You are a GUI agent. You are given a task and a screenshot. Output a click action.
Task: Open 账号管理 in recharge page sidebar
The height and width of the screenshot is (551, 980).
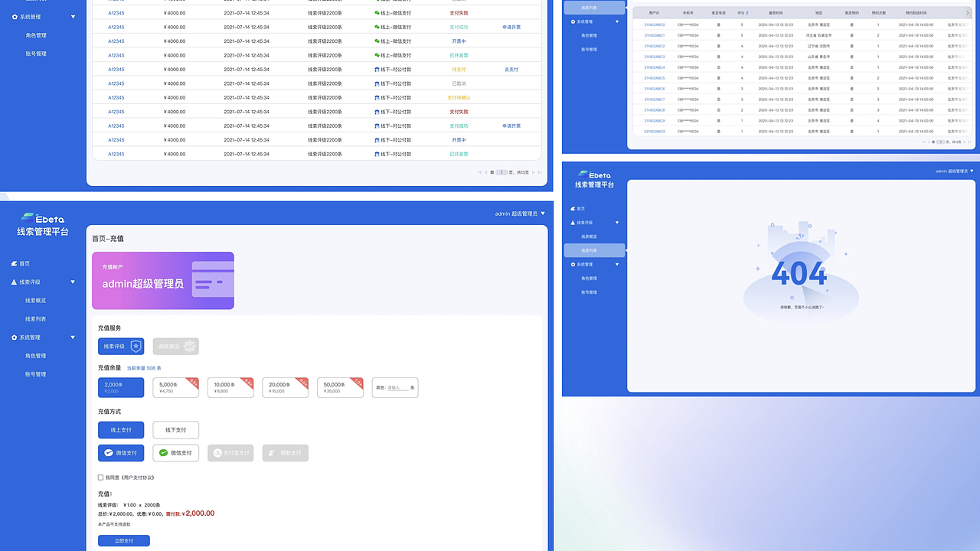coord(35,374)
